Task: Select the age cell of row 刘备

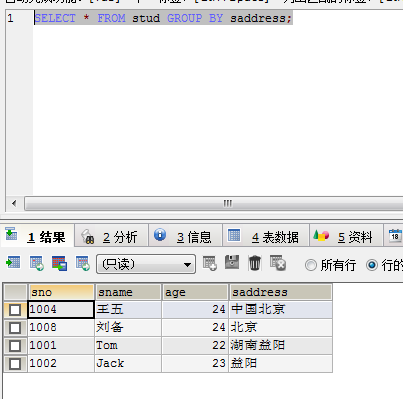Action: pos(195,328)
